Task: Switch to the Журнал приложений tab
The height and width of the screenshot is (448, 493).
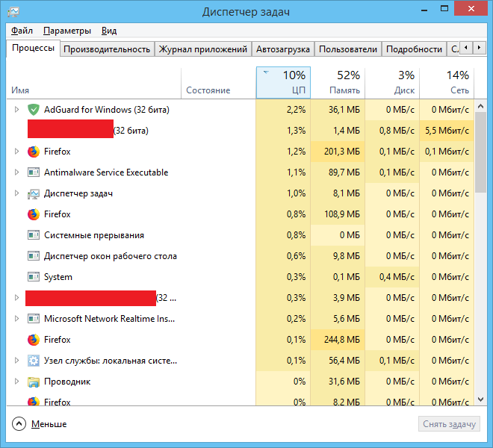Action: pos(202,49)
